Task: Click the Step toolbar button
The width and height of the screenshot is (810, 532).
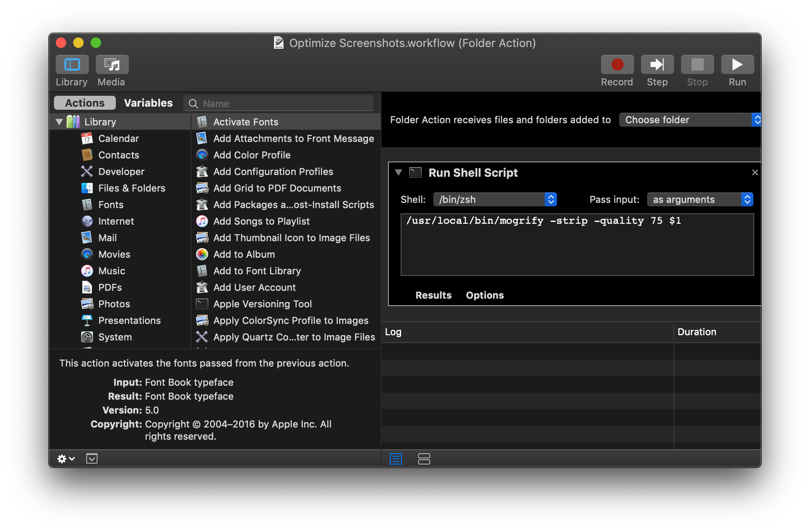Action: tap(657, 64)
